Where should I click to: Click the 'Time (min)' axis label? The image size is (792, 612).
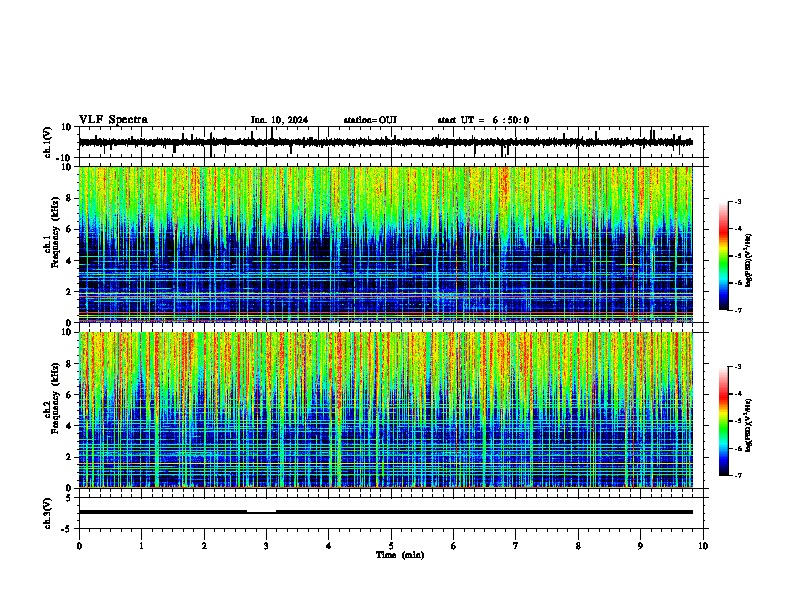(x=400, y=555)
